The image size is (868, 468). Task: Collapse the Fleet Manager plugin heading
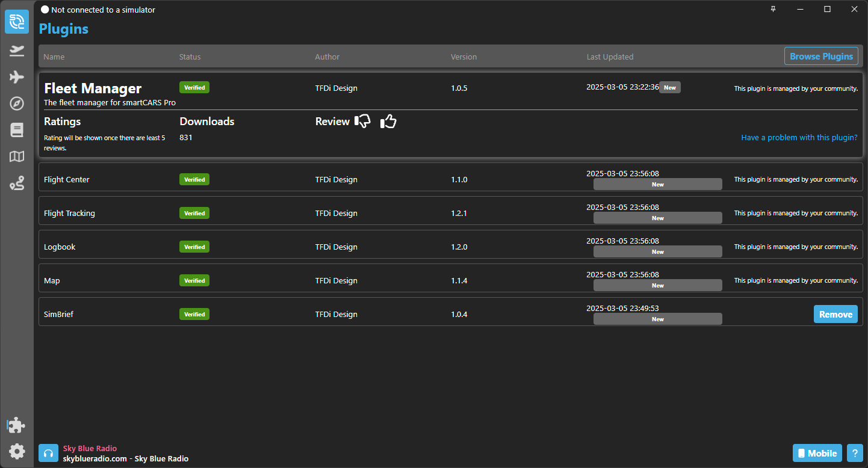(x=93, y=88)
